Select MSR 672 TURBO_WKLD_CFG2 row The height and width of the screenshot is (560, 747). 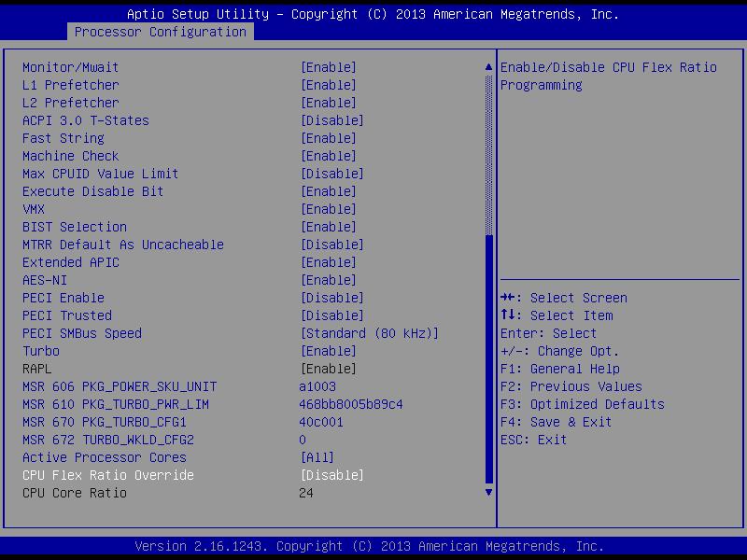(108, 440)
